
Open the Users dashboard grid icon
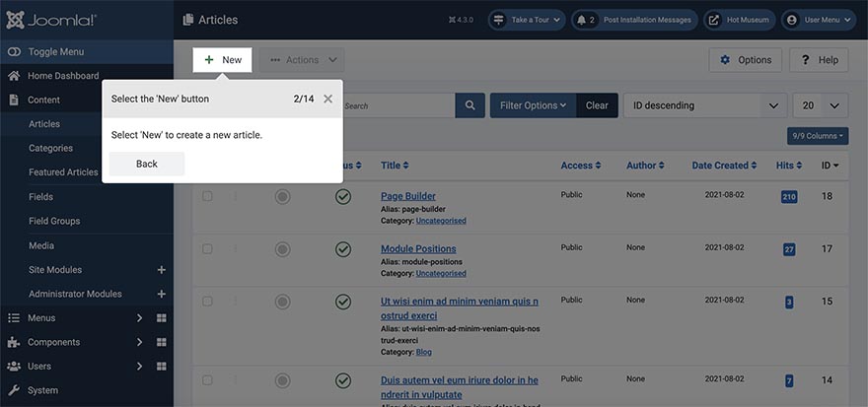tap(162, 366)
